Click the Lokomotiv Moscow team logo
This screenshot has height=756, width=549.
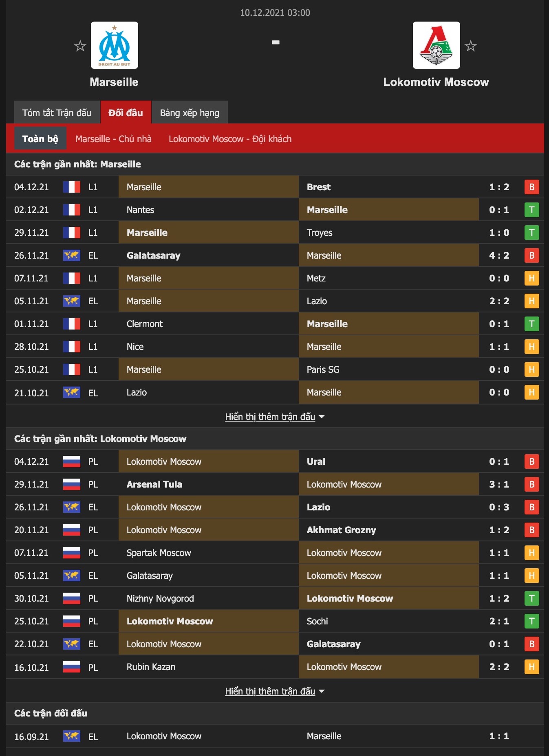tap(437, 45)
